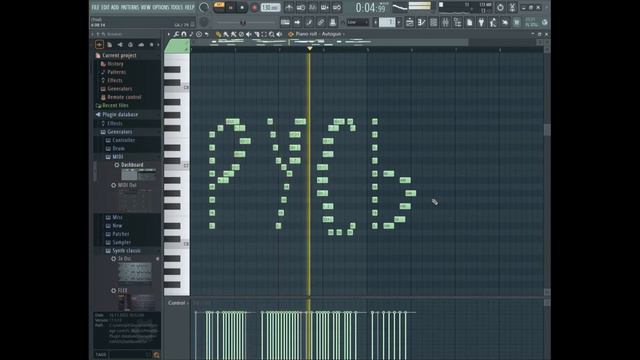Open the Channel rack window icon
This screenshot has width=640, height=360.
pos(433,22)
